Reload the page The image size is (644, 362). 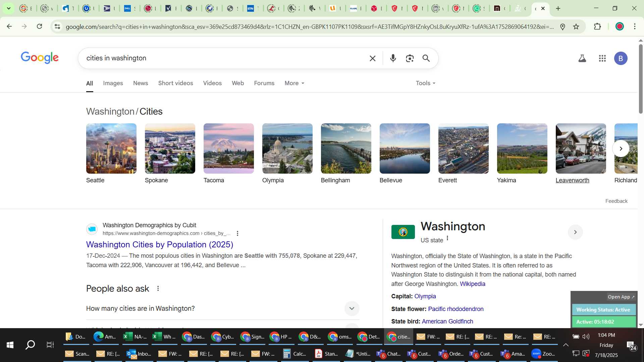(39, 26)
